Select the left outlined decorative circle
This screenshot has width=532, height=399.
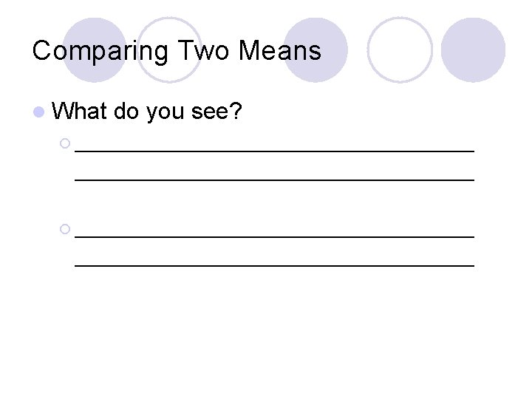(168, 50)
